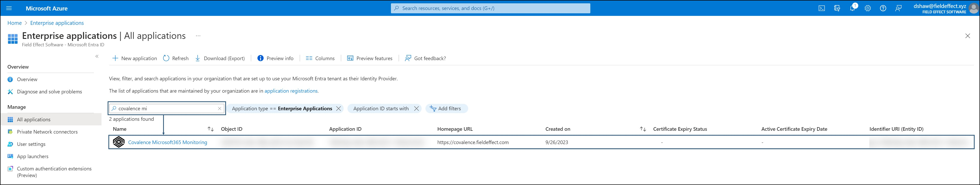Edit Application type == Enterprise Applications filter
The width and height of the screenshot is (980, 185).
point(282,108)
